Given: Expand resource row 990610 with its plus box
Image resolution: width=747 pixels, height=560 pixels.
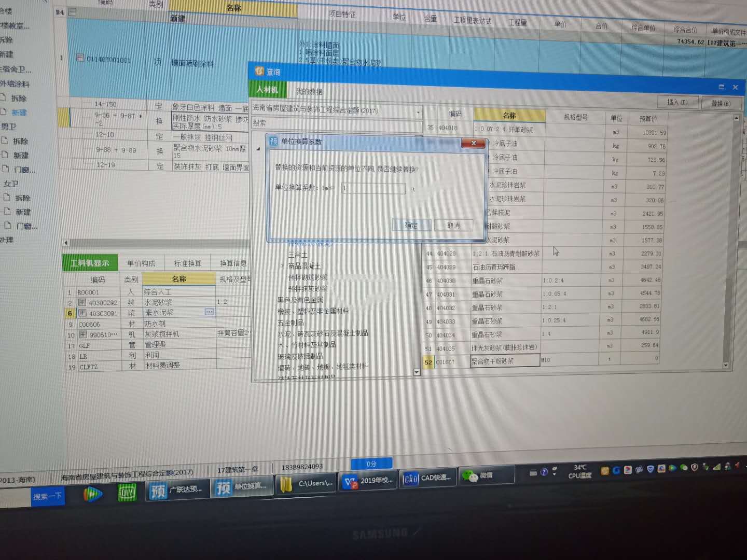Looking at the screenshot, I should [x=83, y=334].
